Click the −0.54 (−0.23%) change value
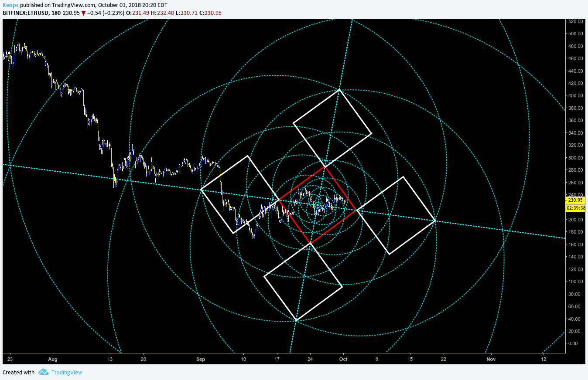 (x=105, y=13)
